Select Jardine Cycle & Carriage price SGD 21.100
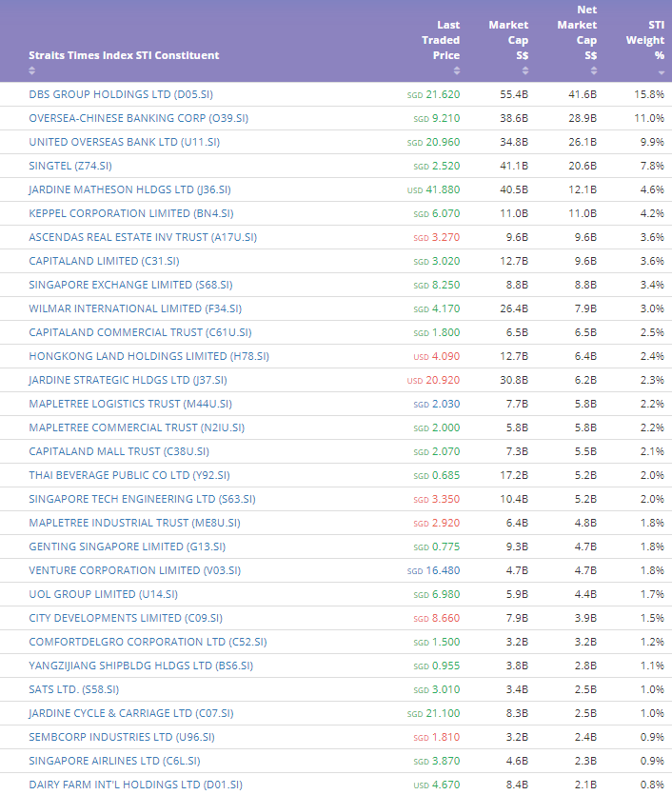The image size is (672, 795). coord(433,714)
